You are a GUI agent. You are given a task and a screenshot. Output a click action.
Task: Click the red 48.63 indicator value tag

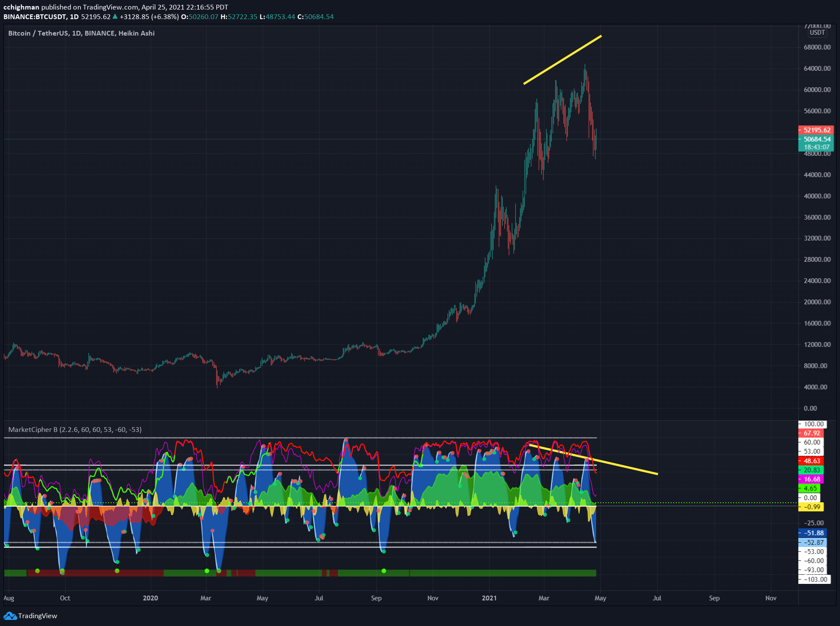(x=811, y=461)
